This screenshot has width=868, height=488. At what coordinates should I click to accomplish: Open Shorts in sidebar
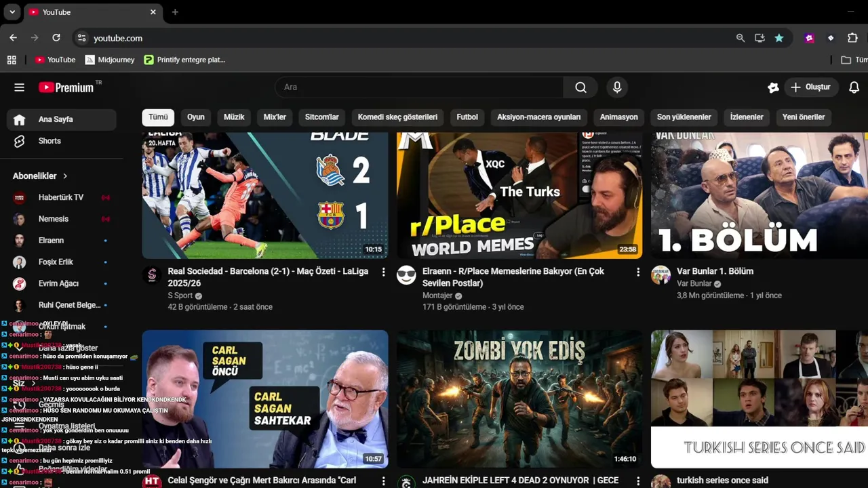click(62, 141)
